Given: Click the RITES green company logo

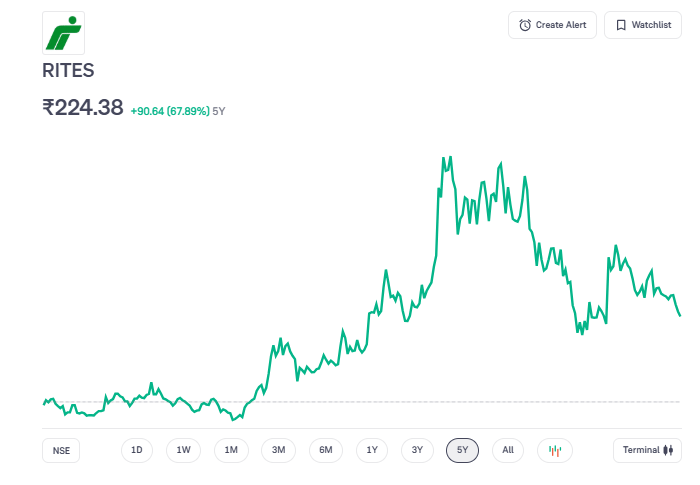Looking at the screenshot, I should (63, 33).
